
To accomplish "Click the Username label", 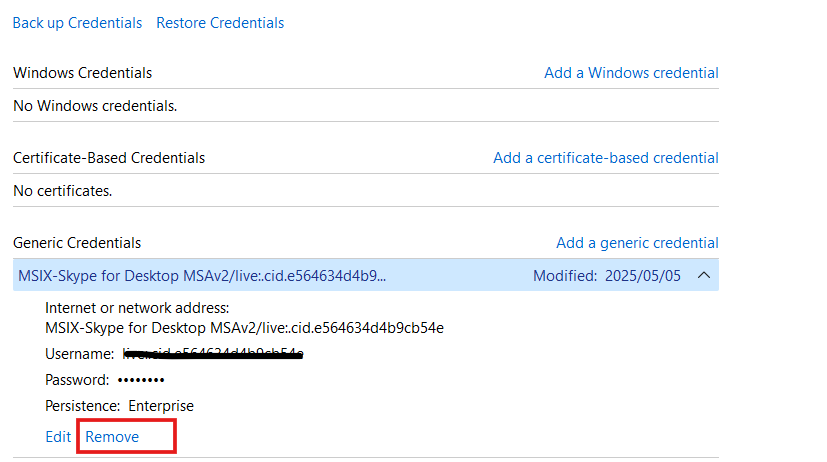I will pyautogui.click(x=79, y=354).
